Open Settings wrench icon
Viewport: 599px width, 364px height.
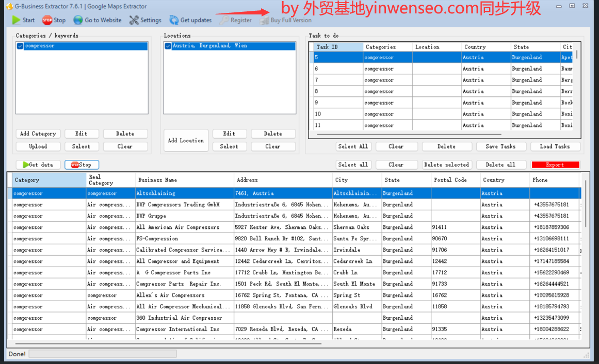(134, 20)
